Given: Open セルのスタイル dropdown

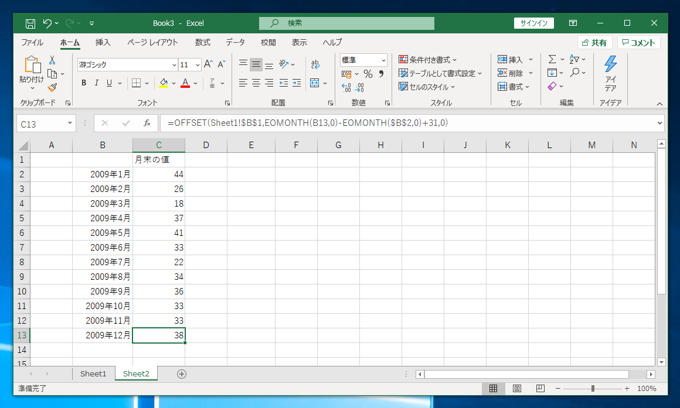Looking at the screenshot, I should 426,87.
